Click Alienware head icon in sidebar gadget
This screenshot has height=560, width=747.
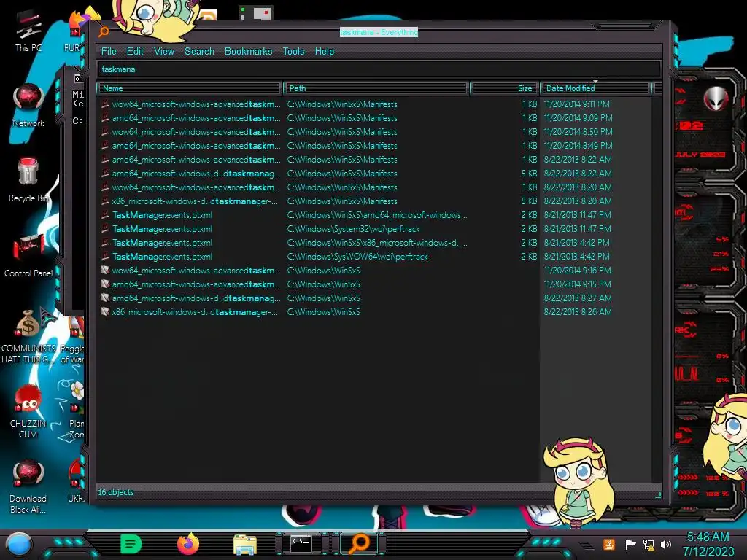point(716,99)
